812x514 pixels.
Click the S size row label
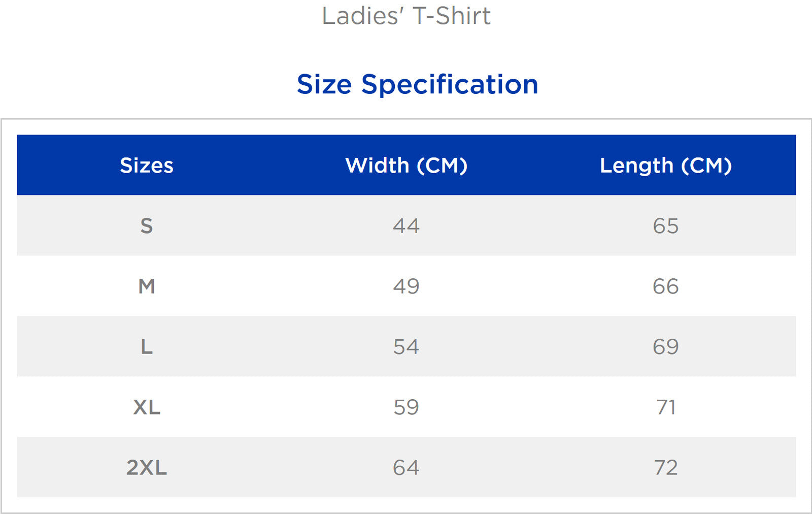click(x=147, y=226)
